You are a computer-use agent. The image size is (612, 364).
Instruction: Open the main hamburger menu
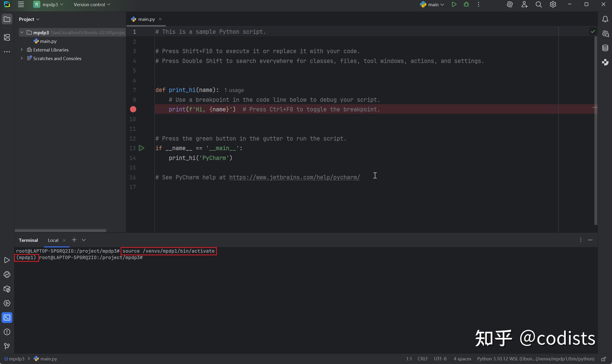(21, 4)
